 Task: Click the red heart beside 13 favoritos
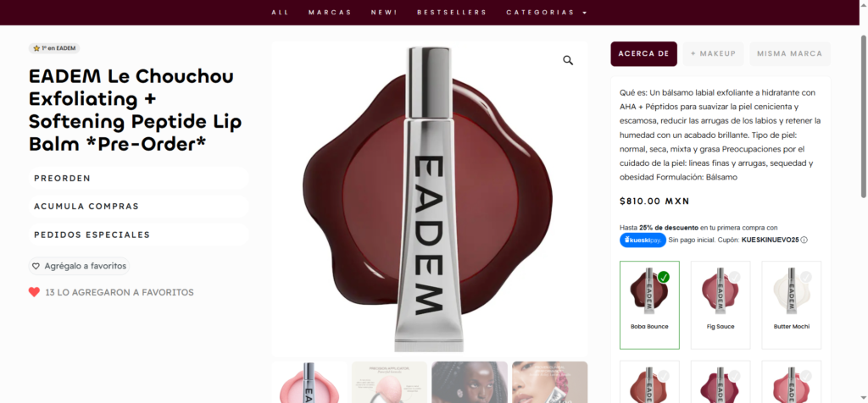(34, 292)
